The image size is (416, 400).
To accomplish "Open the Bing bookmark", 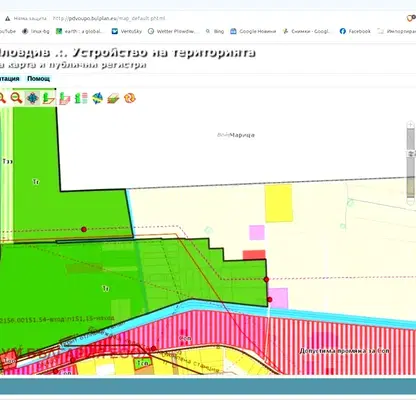I will 215,31.
